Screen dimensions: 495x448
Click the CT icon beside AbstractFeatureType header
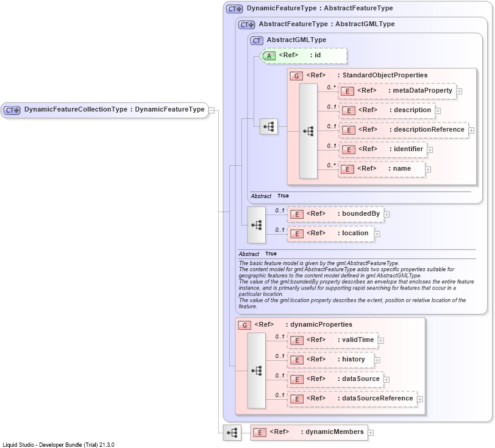(246, 24)
